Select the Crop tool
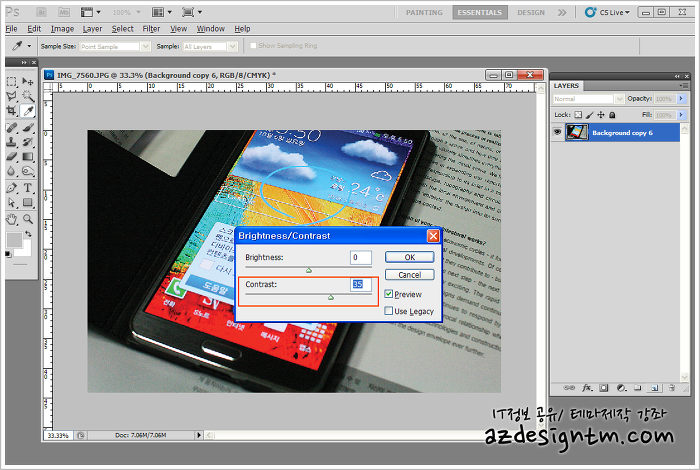The height and width of the screenshot is (470, 700). [12, 110]
